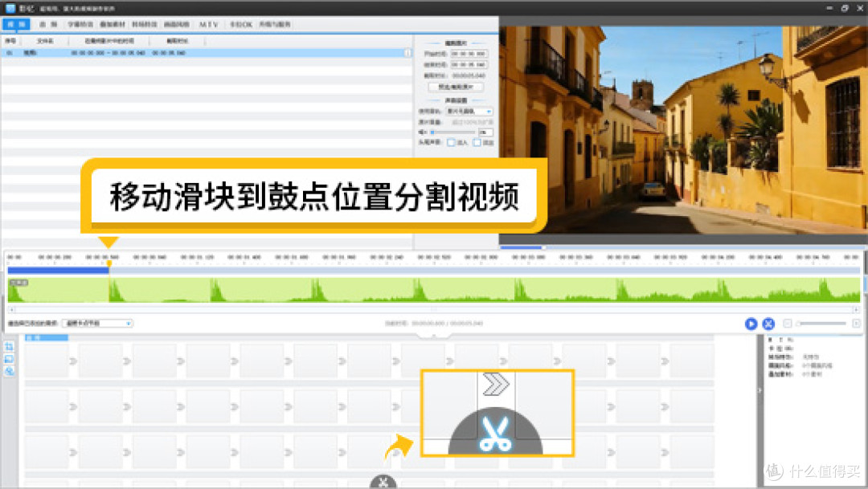Switch to the 音频 tab
The height and width of the screenshot is (489, 868).
(x=48, y=24)
